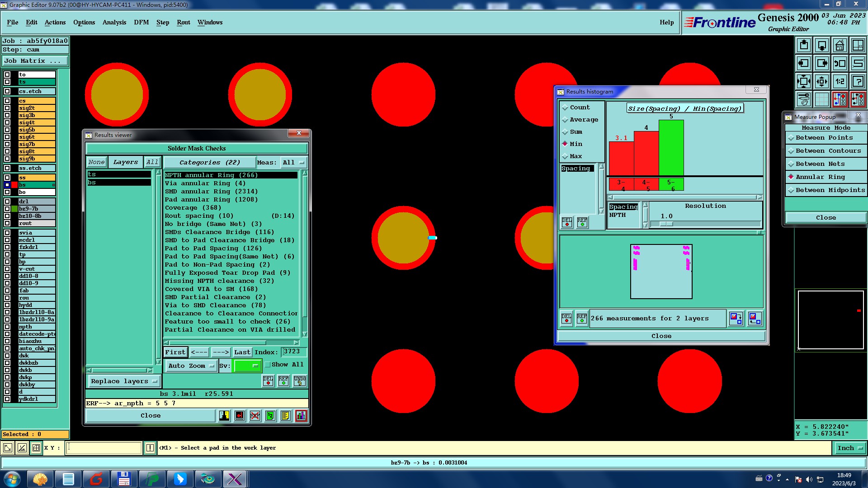Click the grid display icon

[x=821, y=99]
